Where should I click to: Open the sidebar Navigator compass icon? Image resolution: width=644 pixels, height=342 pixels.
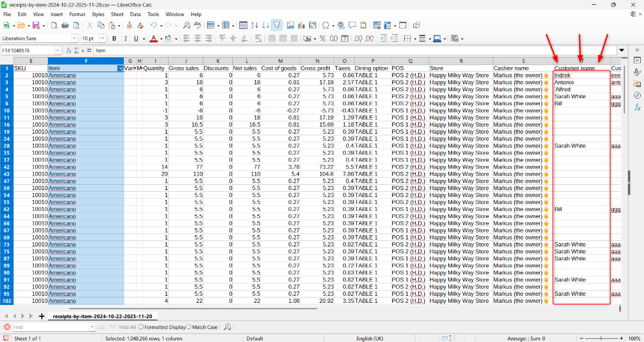pyautogui.click(x=637, y=96)
